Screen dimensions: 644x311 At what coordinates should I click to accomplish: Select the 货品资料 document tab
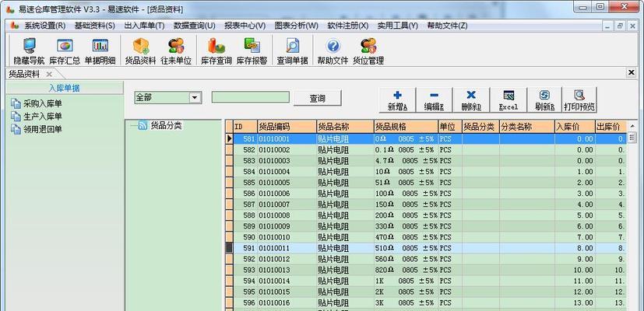pos(24,75)
